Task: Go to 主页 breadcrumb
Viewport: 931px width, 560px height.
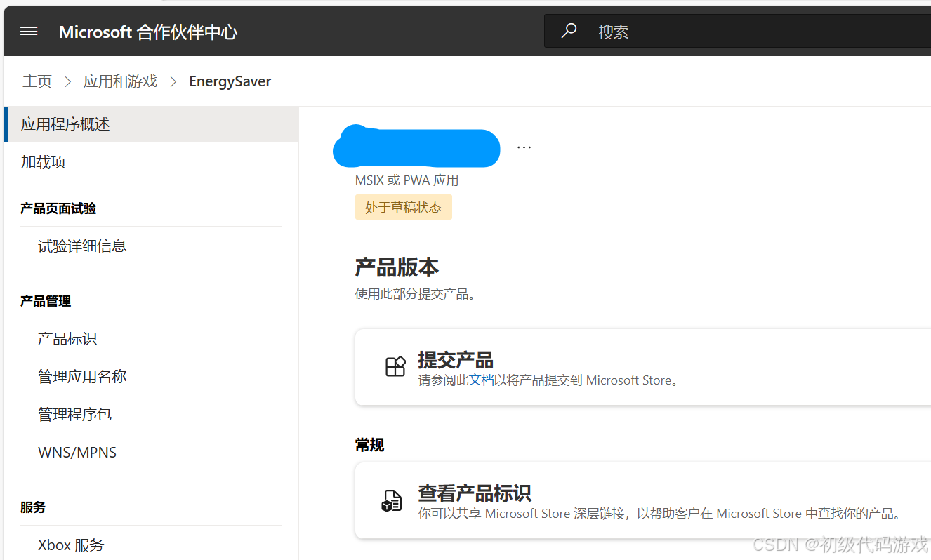Action: [37, 81]
